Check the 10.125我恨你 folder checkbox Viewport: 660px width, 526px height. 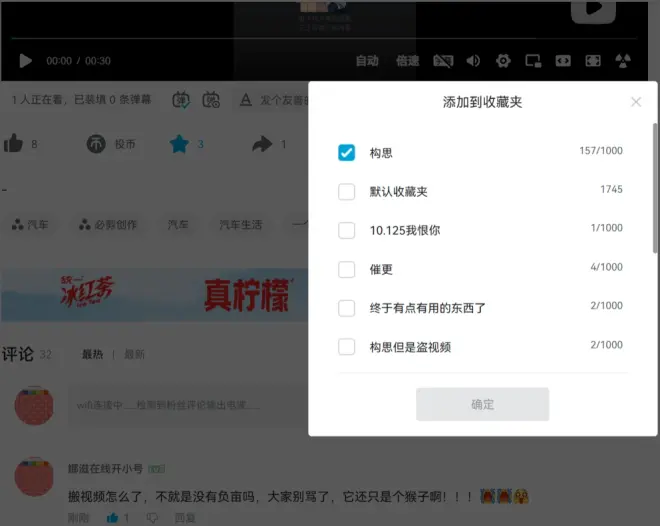(346, 230)
